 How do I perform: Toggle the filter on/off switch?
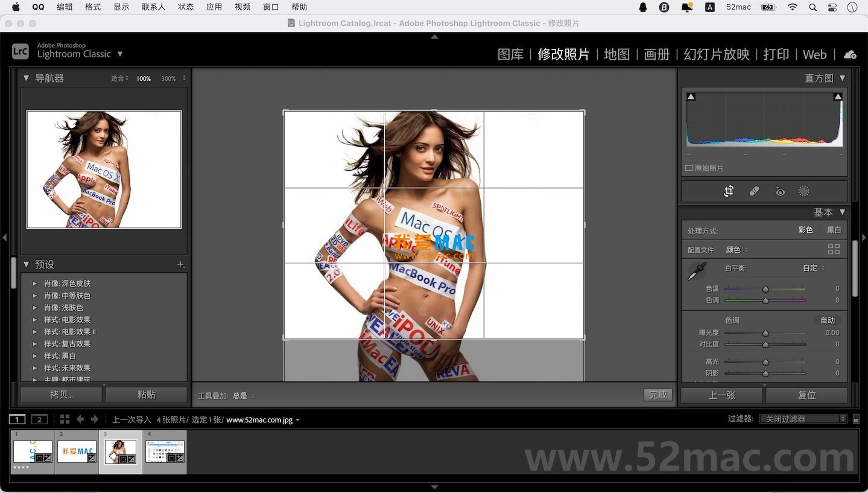tap(856, 419)
